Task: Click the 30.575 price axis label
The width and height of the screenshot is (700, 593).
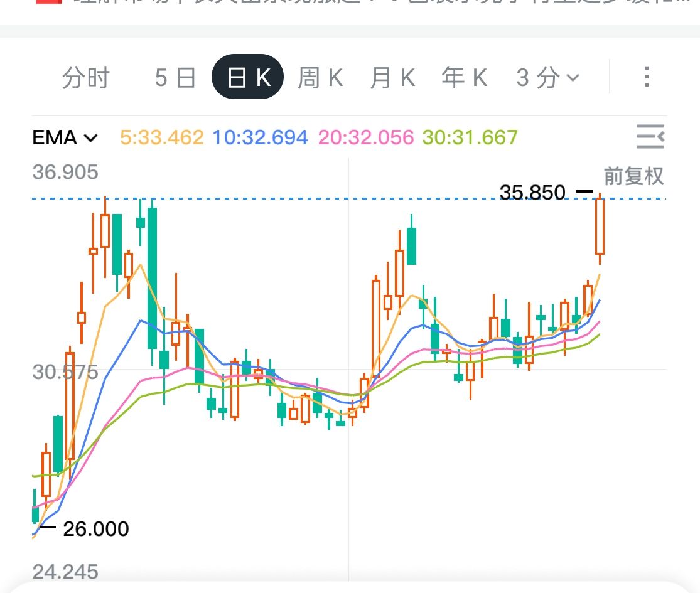Action: click(x=65, y=372)
